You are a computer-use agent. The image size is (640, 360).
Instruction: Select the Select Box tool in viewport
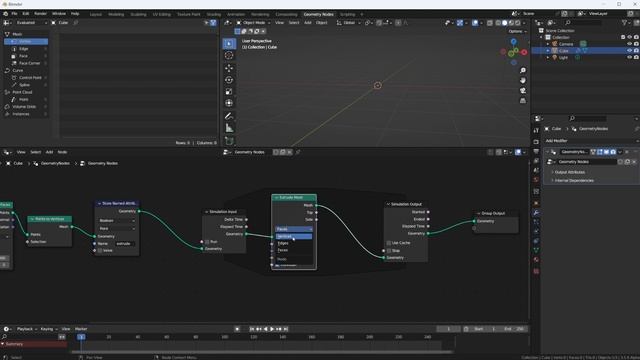pyautogui.click(x=229, y=44)
